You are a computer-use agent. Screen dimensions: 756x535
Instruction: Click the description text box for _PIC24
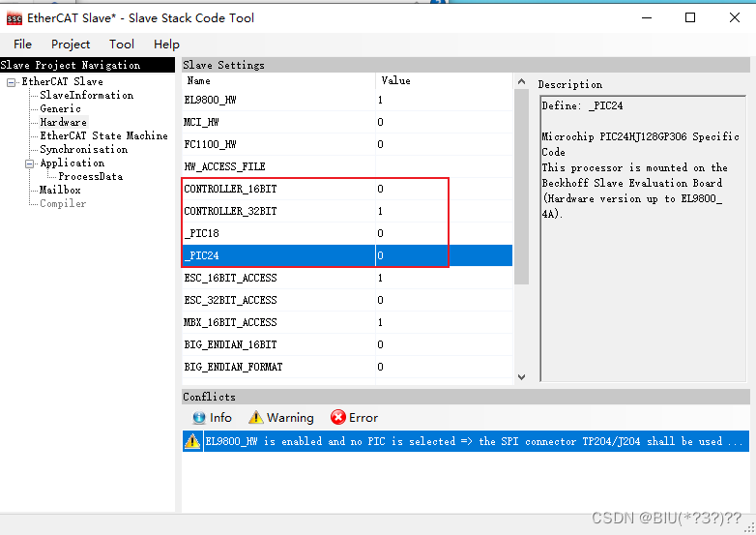pos(643,239)
